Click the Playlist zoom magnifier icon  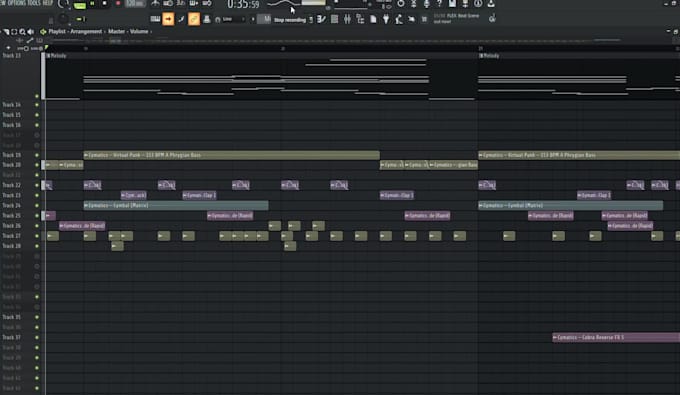[22, 32]
